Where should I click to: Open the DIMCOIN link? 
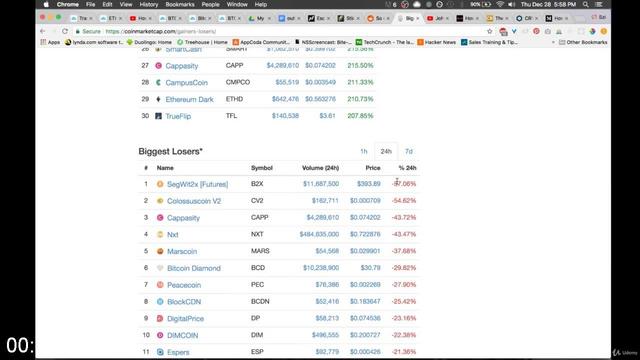[182, 335]
